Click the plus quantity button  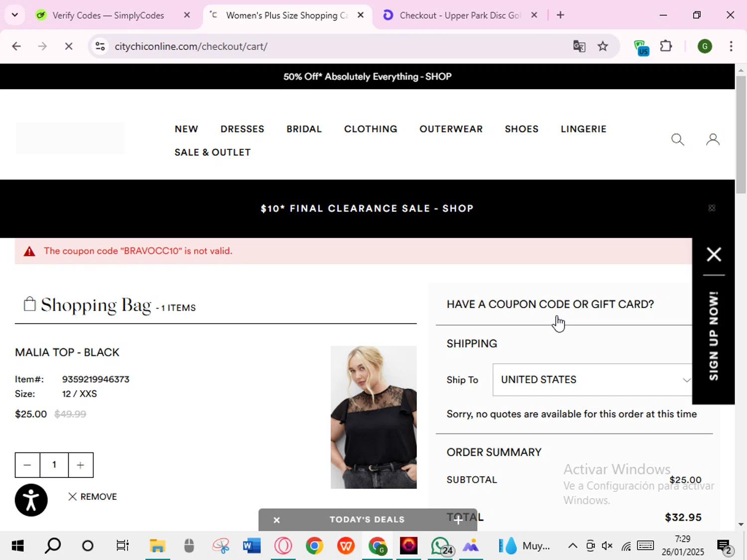coord(81,465)
